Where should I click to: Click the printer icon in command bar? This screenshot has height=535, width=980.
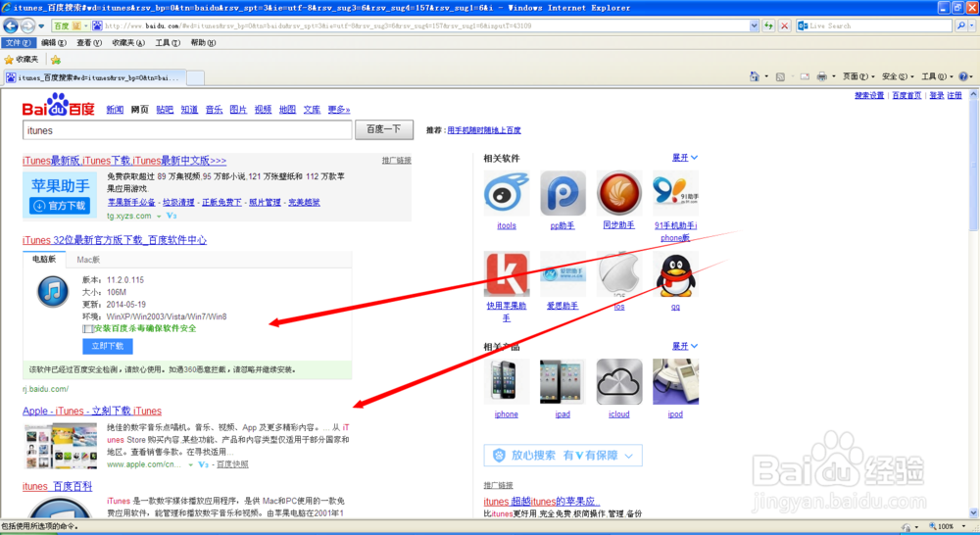tap(822, 76)
